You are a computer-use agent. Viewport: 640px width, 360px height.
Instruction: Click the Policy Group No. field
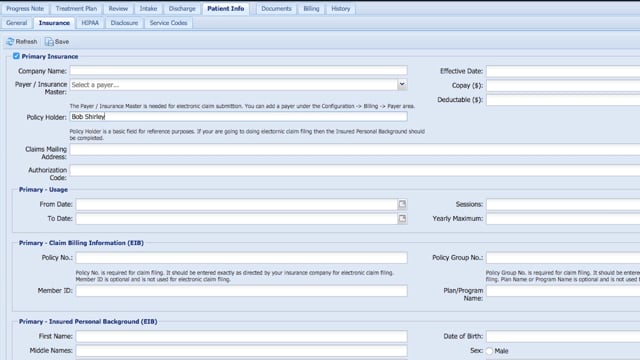click(x=563, y=258)
